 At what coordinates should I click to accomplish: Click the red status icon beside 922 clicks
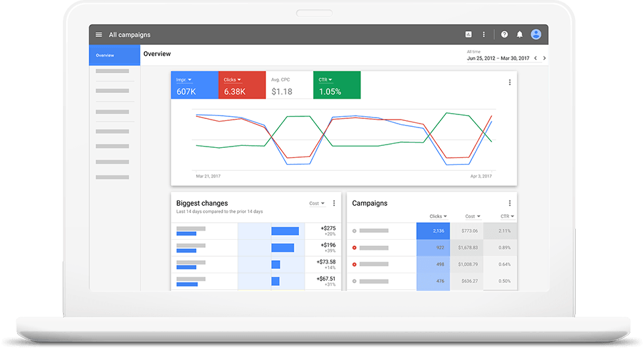click(354, 248)
